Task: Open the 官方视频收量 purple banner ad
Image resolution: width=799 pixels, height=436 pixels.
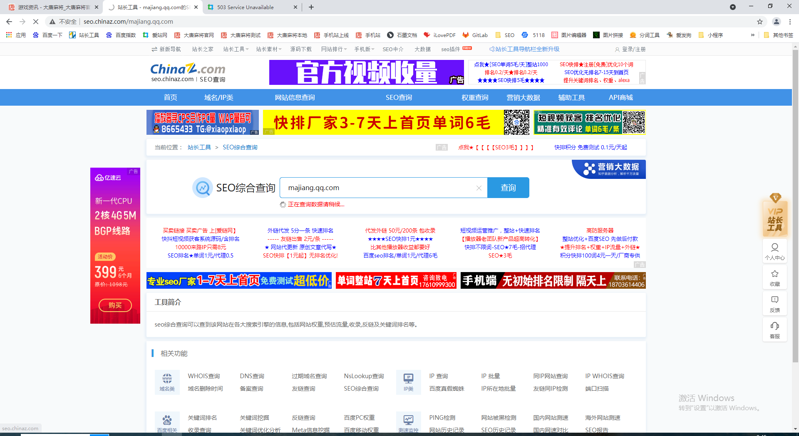Action: click(366, 72)
